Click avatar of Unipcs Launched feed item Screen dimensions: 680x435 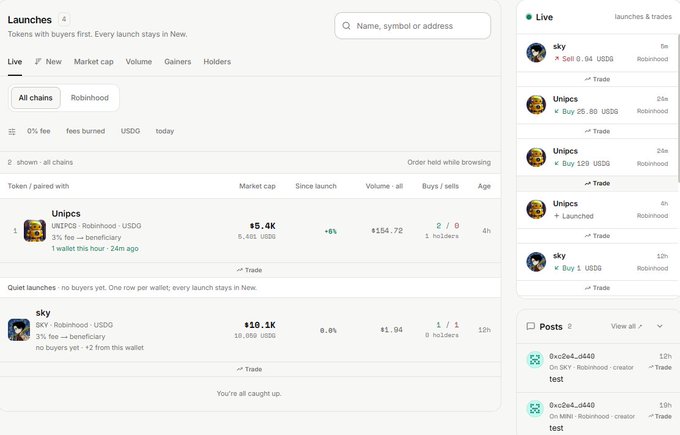pyautogui.click(x=536, y=209)
